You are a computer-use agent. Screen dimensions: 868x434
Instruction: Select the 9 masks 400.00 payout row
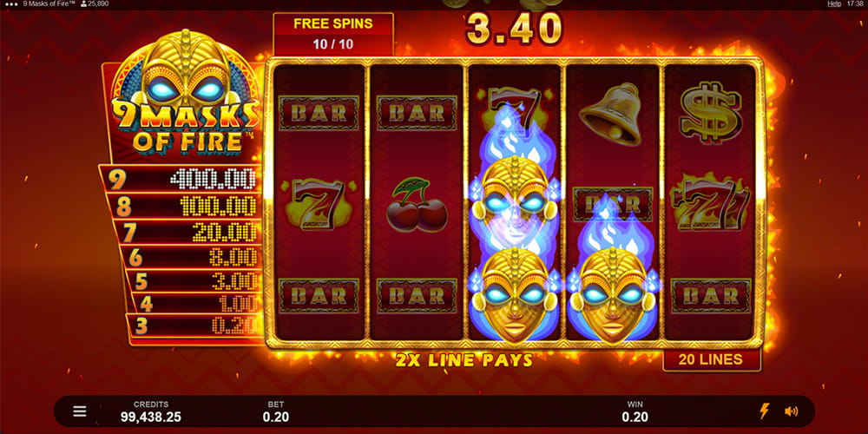(181, 178)
